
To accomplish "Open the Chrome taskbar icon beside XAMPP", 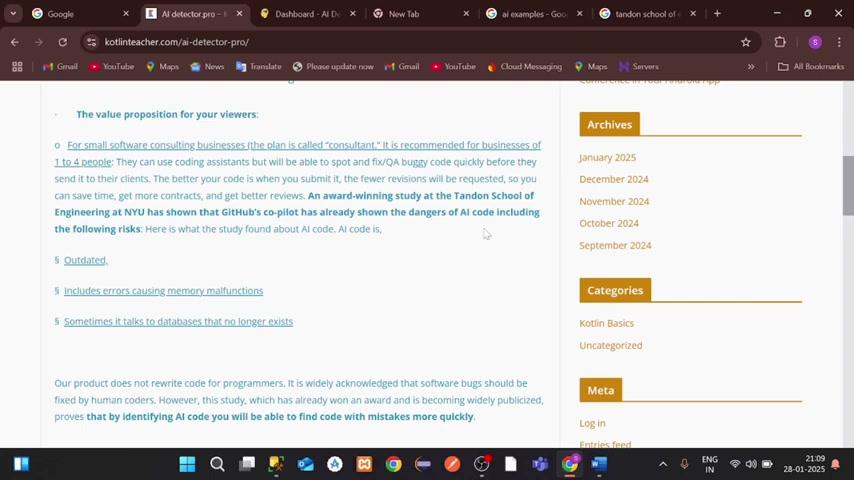I will 394,464.
